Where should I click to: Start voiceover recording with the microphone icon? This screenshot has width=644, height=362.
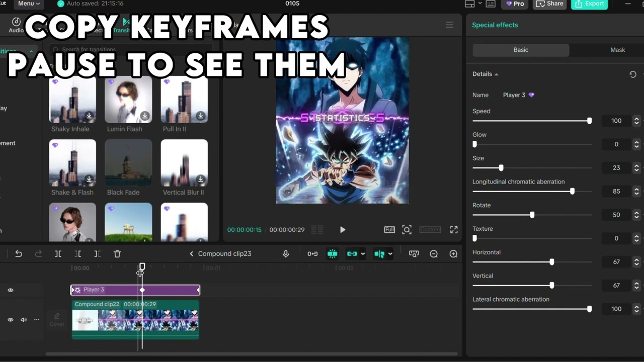pos(286,254)
